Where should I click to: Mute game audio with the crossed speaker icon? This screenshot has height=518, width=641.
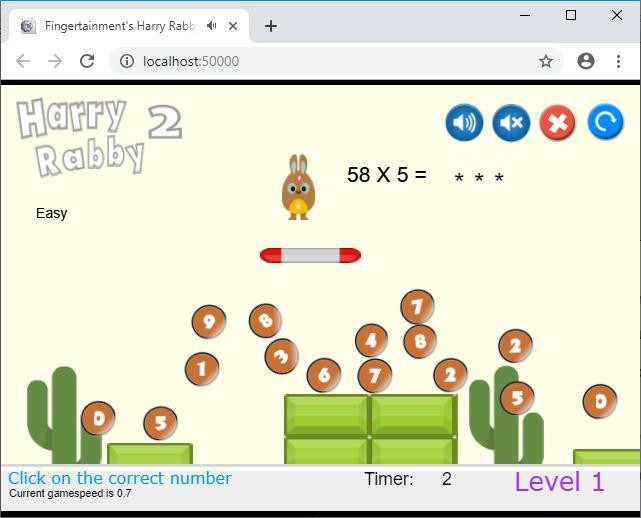511,122
